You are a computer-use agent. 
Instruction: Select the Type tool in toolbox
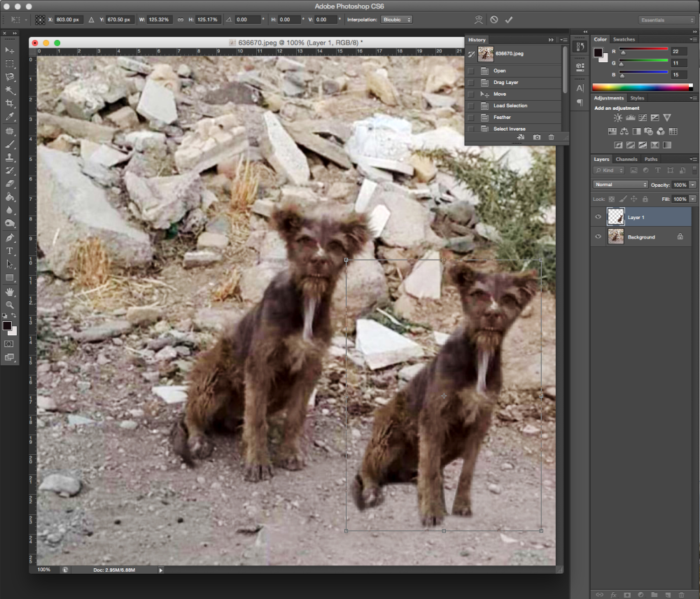pos(10,251)
